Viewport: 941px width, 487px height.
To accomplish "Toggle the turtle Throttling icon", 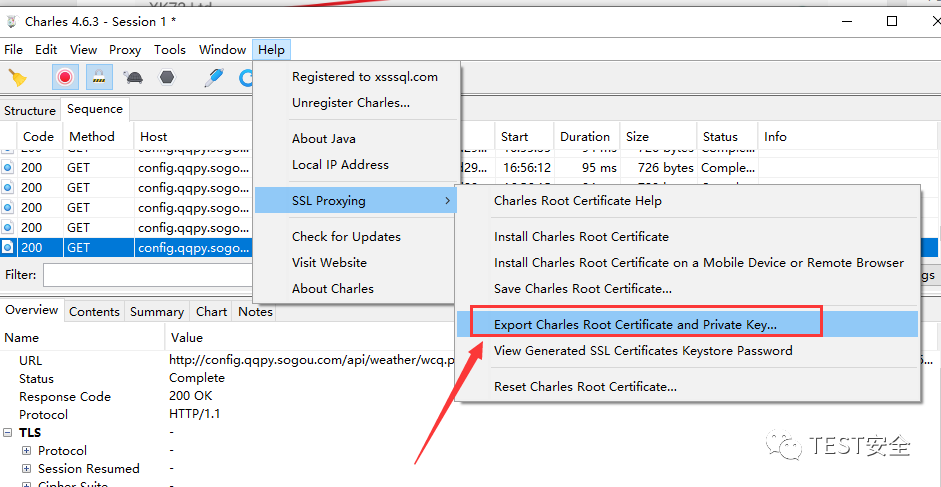I will 133,77.
